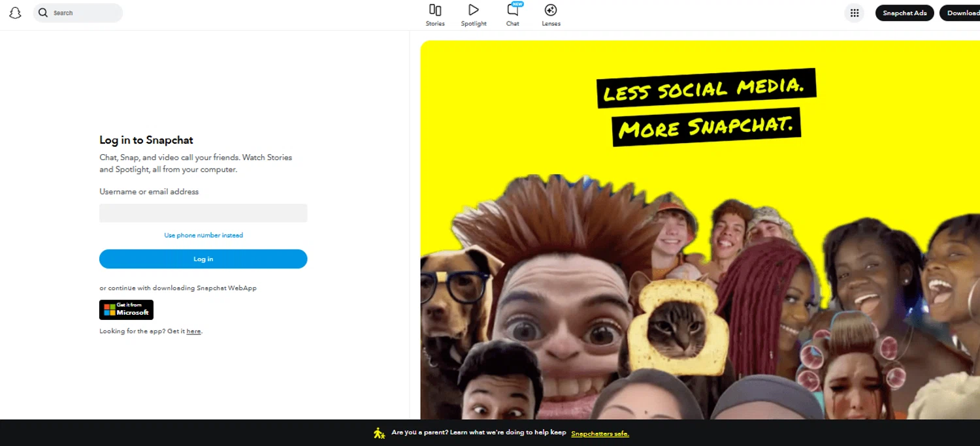Open the Stories tab

435,15
